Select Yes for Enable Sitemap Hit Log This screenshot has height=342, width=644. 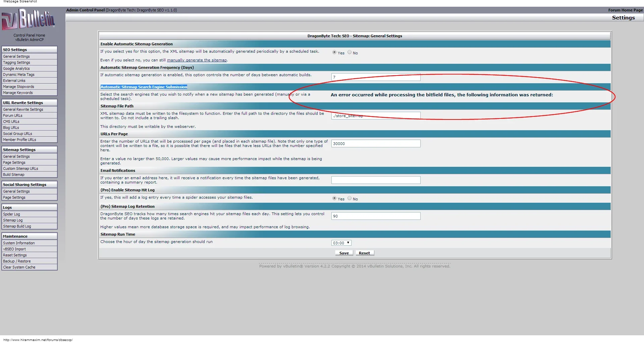coord(334,198)
